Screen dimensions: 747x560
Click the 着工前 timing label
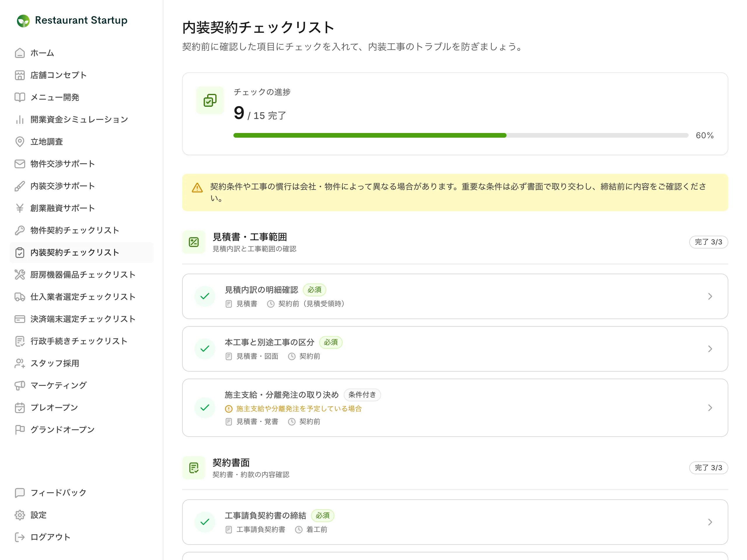(316, 530)
